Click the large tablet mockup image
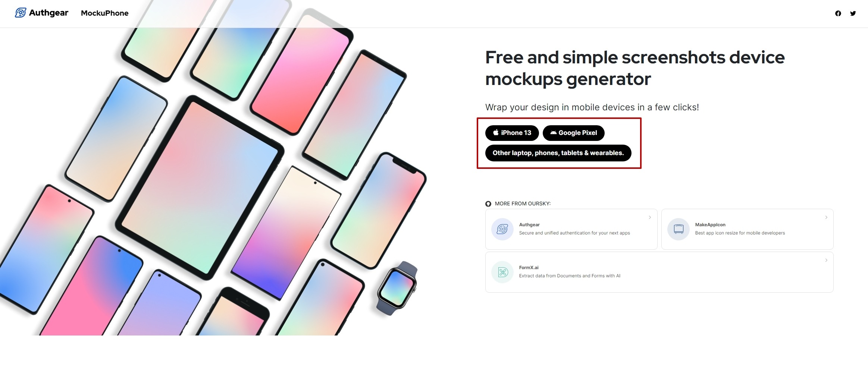 coord(200,187)
